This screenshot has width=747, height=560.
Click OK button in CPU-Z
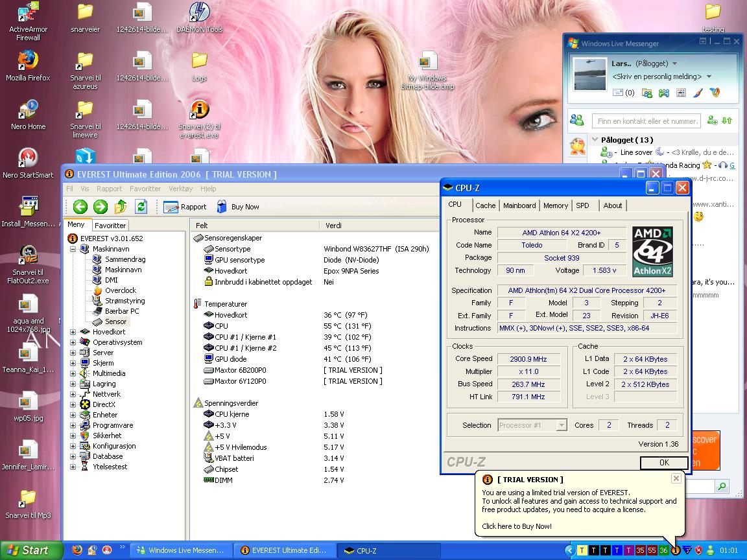[x=664, y=462]
